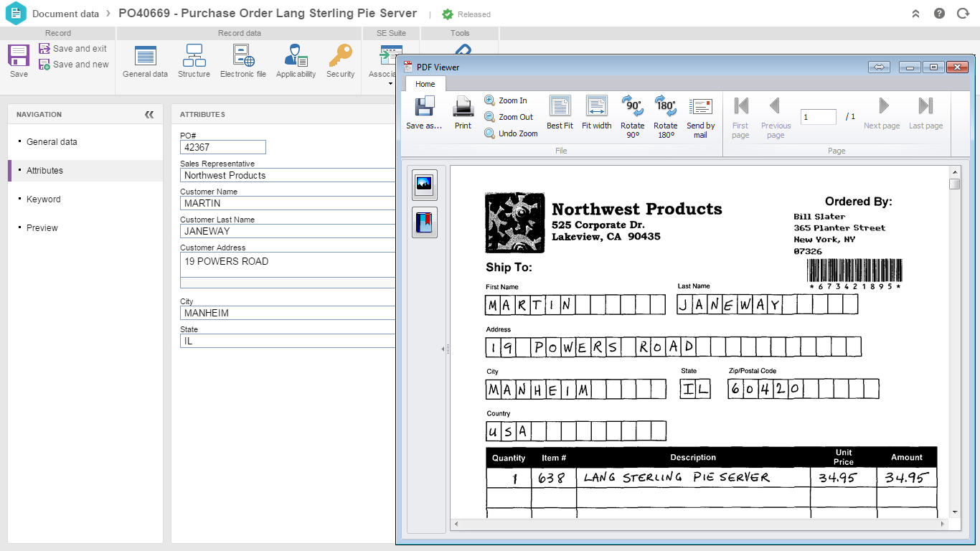Open the help question mark icon

coord(939,14)
